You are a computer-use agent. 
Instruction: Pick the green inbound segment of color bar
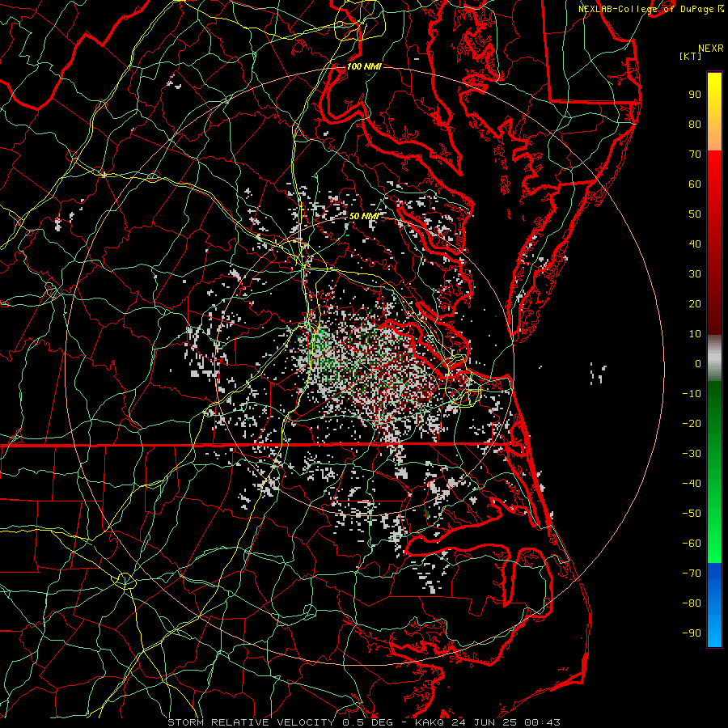tap(714, 472)
